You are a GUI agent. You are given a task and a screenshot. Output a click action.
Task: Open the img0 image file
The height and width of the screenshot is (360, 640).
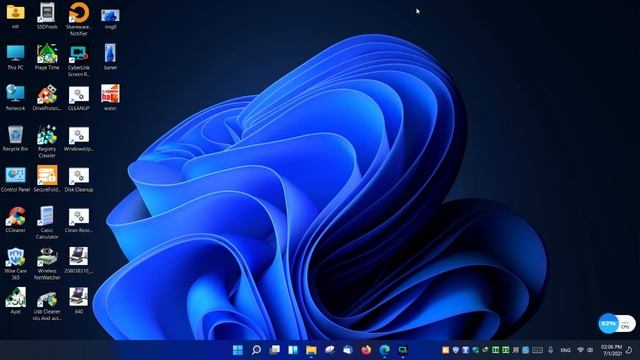(x=110, y=18)
